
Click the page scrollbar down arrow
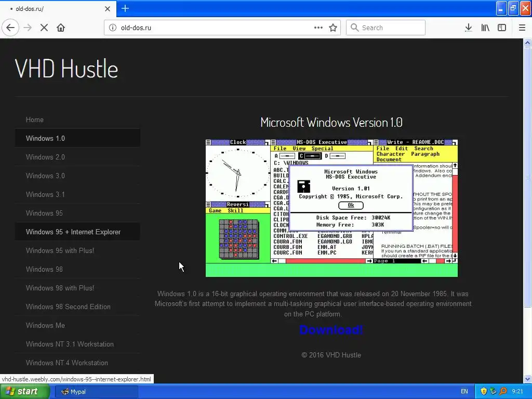click(x=528, y=379)
